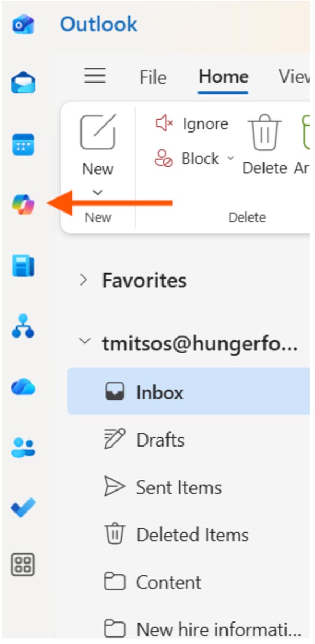Collapse the tmitsos account folder list
The image size is (315, 644).
[84, 341]
